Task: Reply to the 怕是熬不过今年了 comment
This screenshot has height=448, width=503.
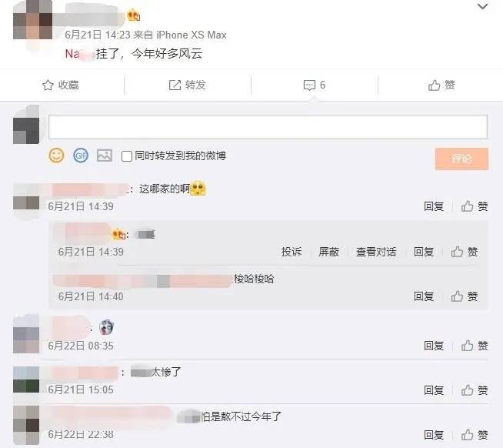Action: [434, 435]
